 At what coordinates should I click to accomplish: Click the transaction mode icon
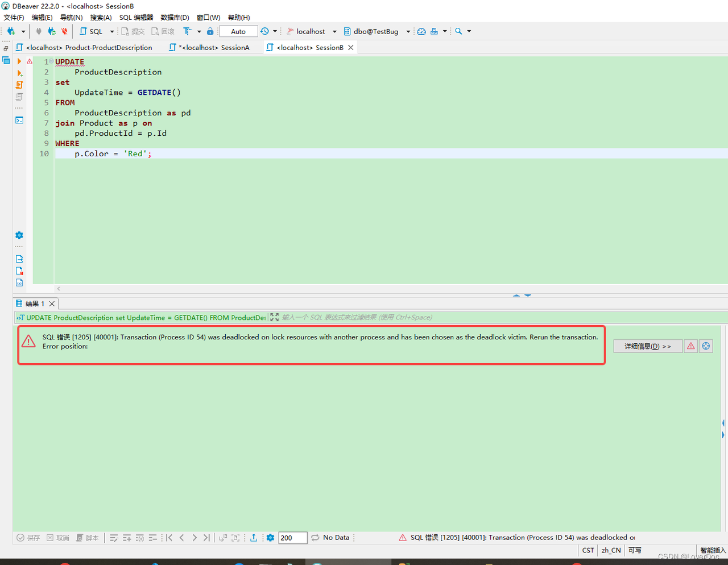click(x=187, y=31)
